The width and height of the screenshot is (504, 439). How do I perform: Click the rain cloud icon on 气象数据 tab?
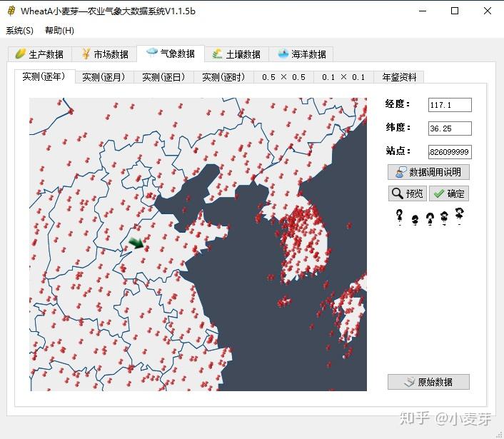point(152,52)
